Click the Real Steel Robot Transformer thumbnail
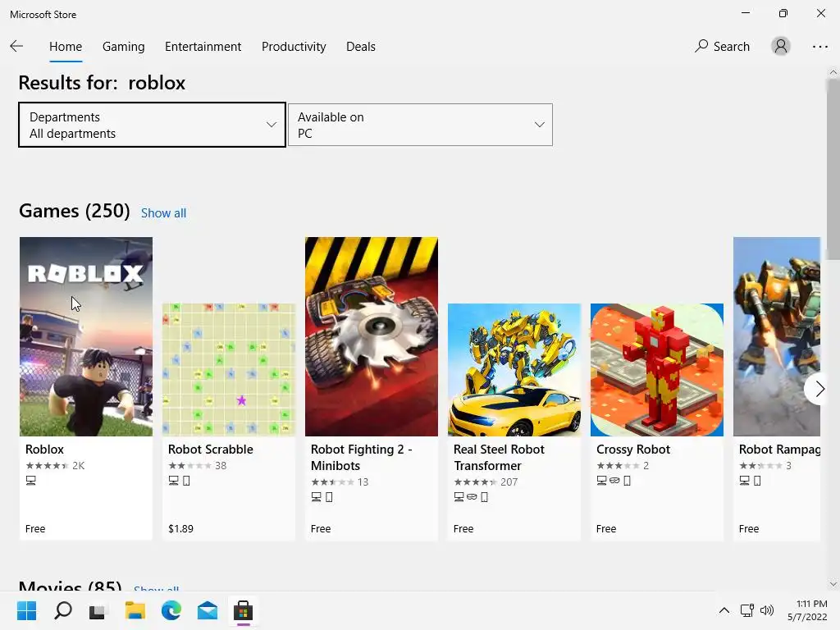Viewport: 840px width, 630px height. coord(514,370)
